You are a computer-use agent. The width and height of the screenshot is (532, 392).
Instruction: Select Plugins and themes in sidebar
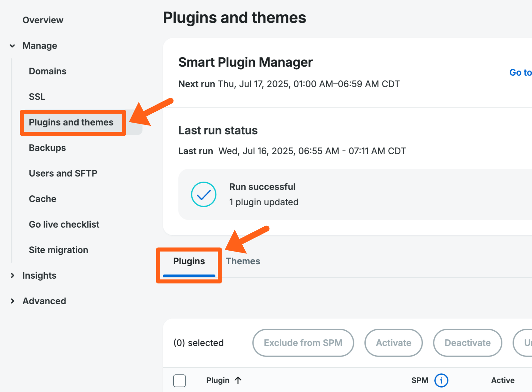click(71, 122)
